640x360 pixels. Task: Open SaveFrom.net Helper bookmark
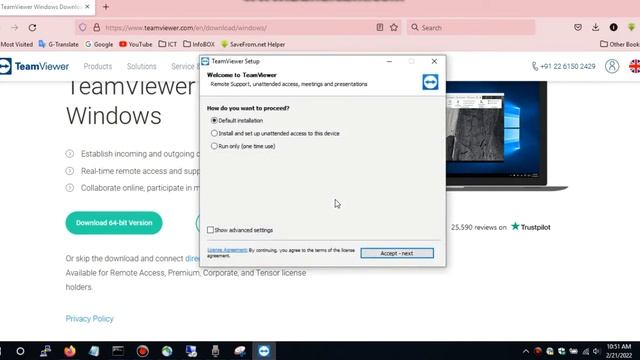coord(253,44)
